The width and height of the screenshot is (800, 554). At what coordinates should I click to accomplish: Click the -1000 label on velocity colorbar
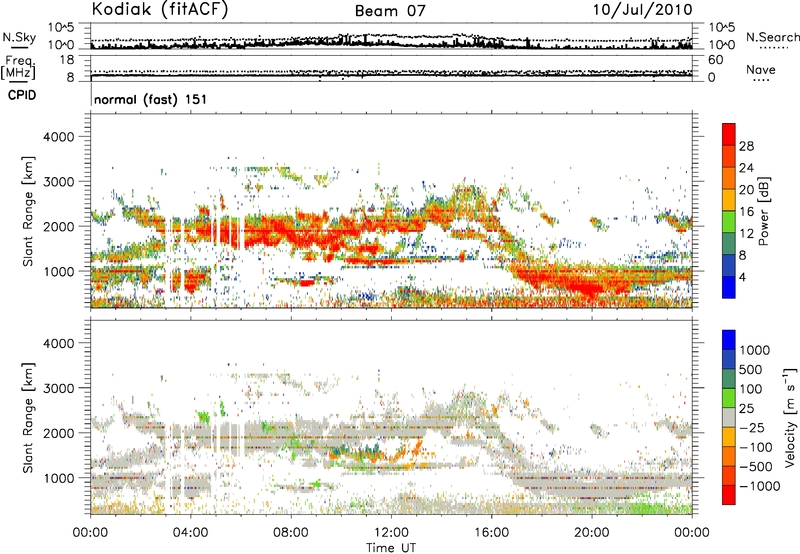[x=759, y=486]
